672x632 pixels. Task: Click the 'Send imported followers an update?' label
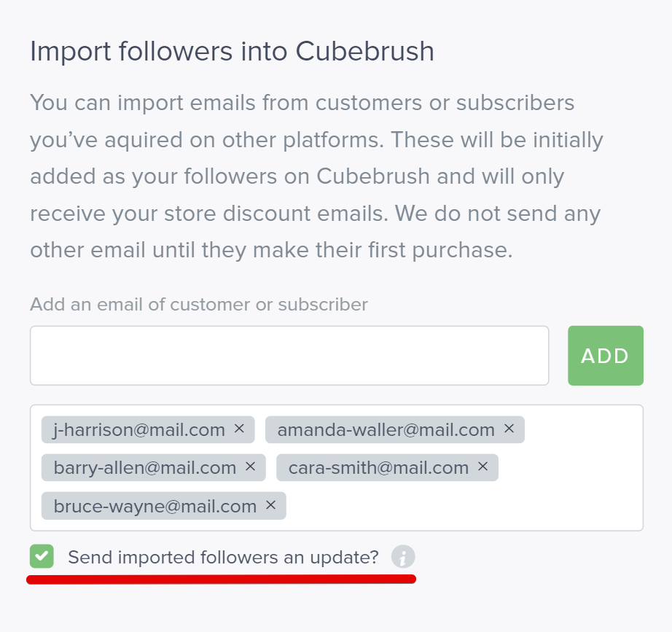(x=223, y=558)
